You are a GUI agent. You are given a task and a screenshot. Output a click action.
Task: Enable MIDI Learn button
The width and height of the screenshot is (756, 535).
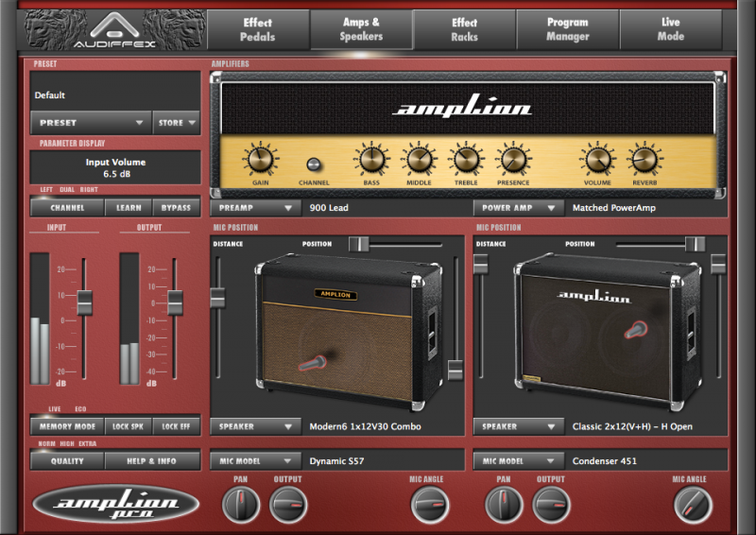pos(129,208)
